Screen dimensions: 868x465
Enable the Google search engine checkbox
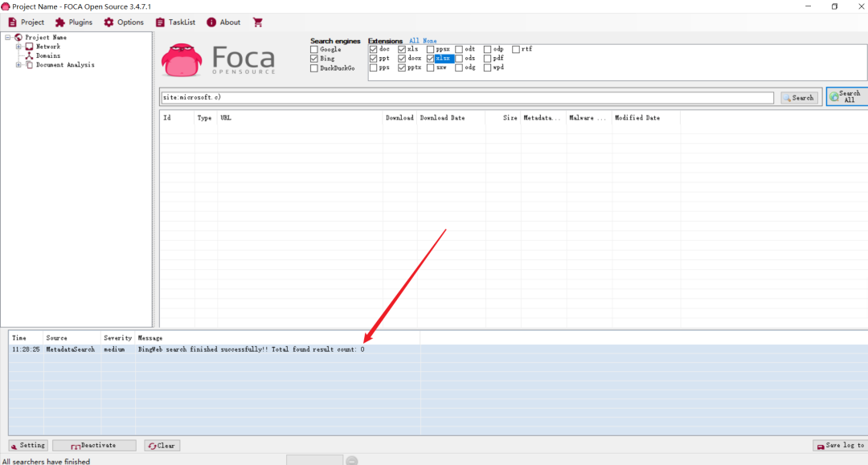[x=314, y=49]
